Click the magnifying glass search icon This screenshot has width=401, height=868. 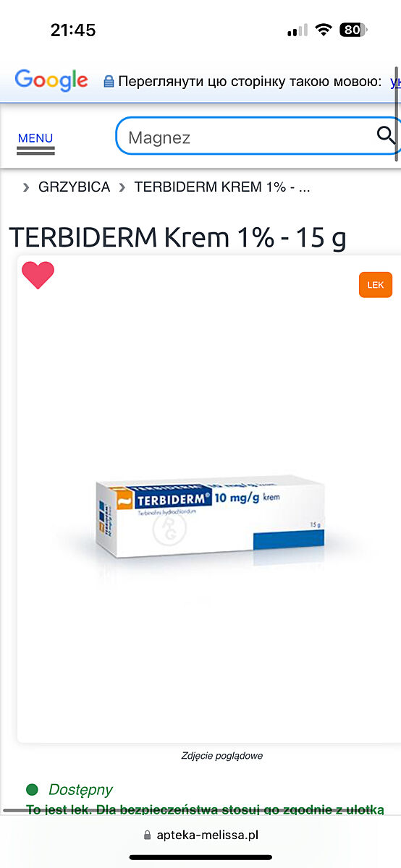(x=387, y=135)
